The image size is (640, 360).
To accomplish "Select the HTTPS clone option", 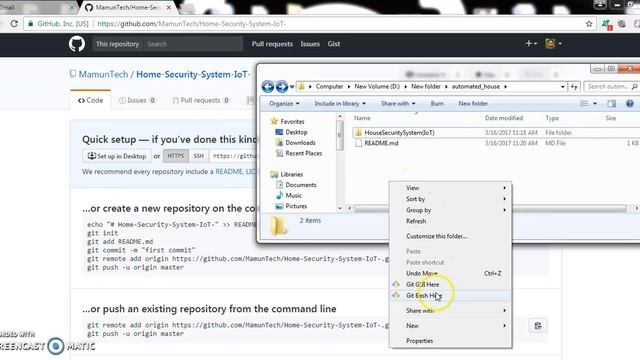I will tap(176, 156).
